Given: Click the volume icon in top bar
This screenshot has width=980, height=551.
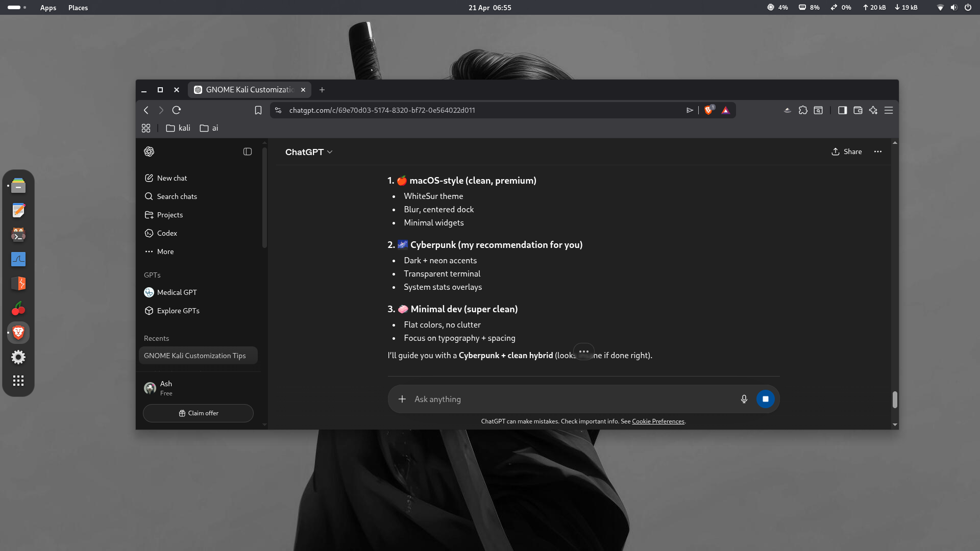Looking at the screenshot, I should coord(954,8).
